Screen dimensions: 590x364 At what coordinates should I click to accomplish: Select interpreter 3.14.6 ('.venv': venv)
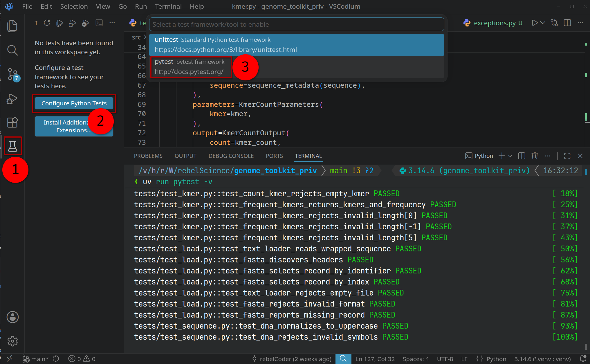coord(542,359)
